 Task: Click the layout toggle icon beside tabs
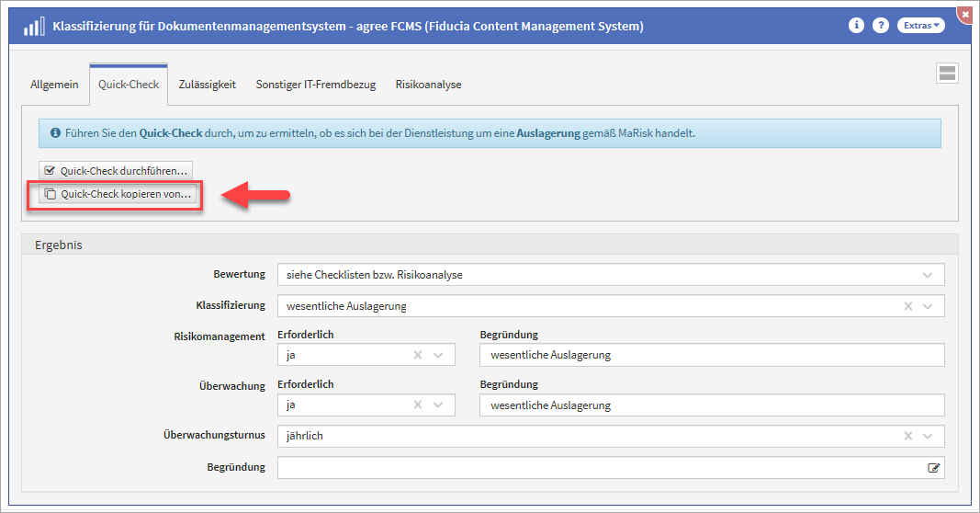point(947,74)
